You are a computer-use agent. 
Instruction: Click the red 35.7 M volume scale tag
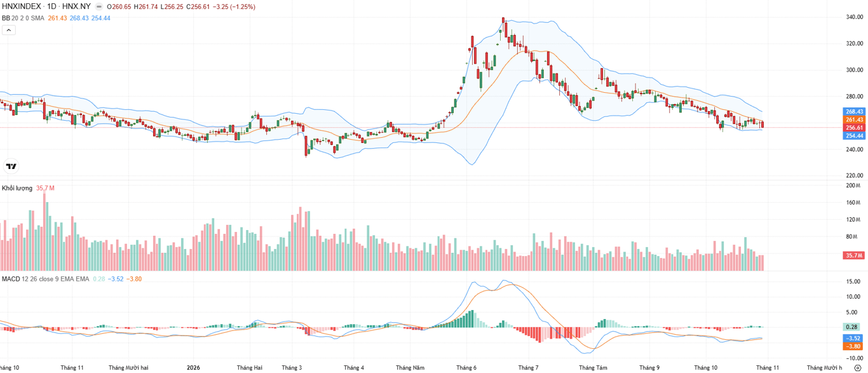pos(855,255)
